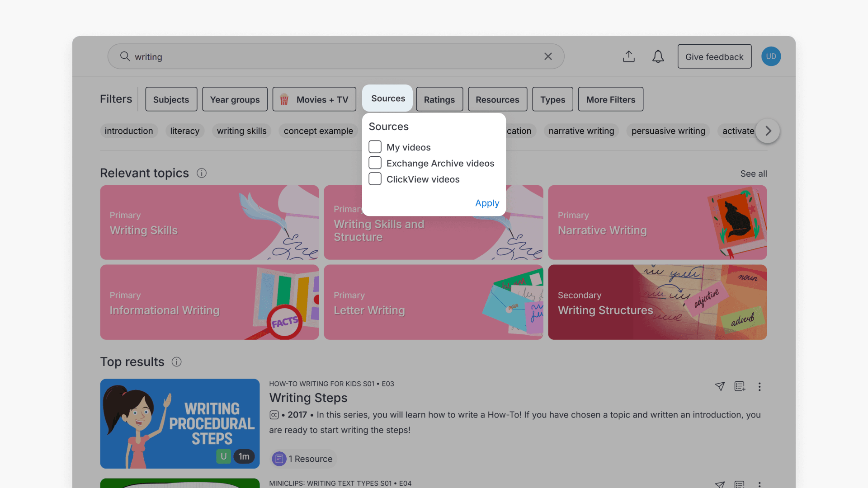
Task: Open the UD user avatar
Action: pos(771,56)
